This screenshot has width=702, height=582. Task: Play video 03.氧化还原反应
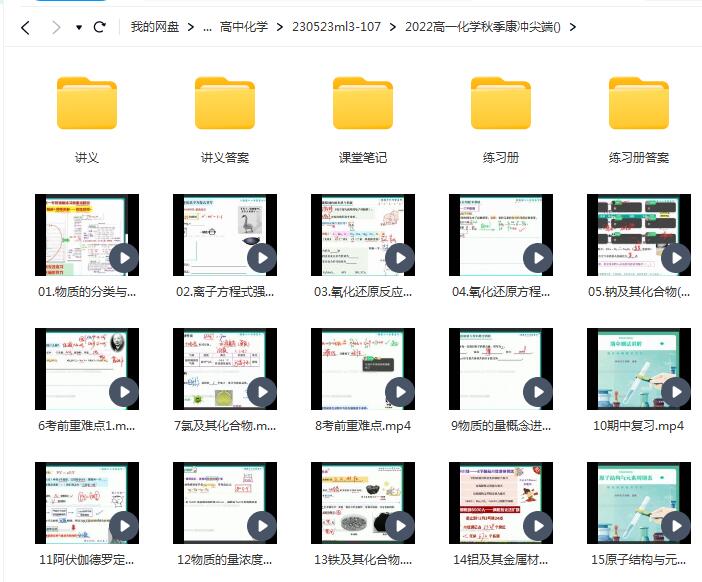[400, 259]
